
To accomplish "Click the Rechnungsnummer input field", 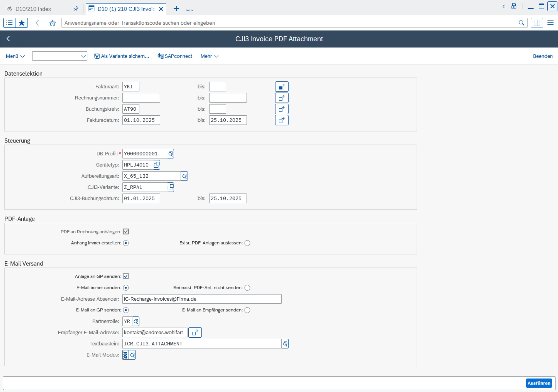I will tap(141, 98).
